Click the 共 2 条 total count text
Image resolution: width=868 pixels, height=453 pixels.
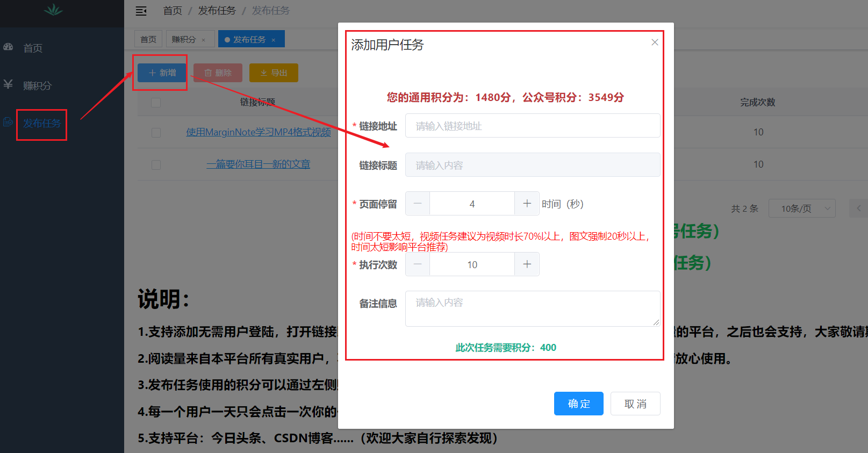(x=745, y=208)
